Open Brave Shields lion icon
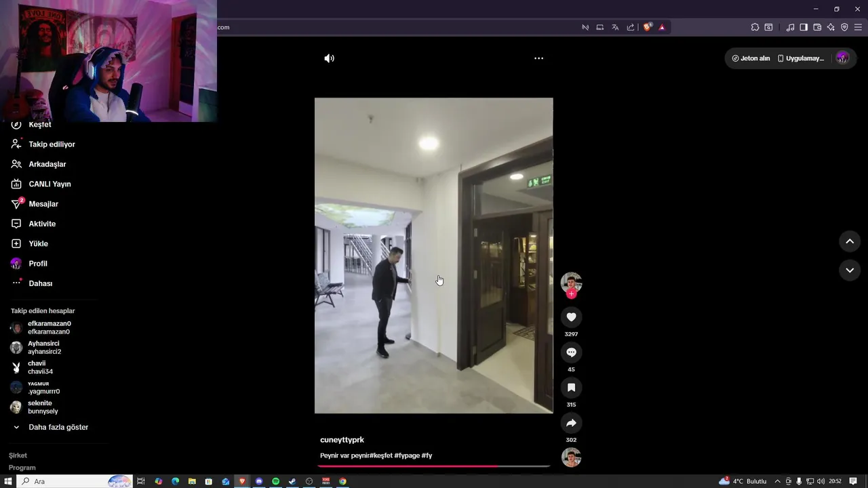The width and height of the screenshot is (868, 488). [648, 27]
